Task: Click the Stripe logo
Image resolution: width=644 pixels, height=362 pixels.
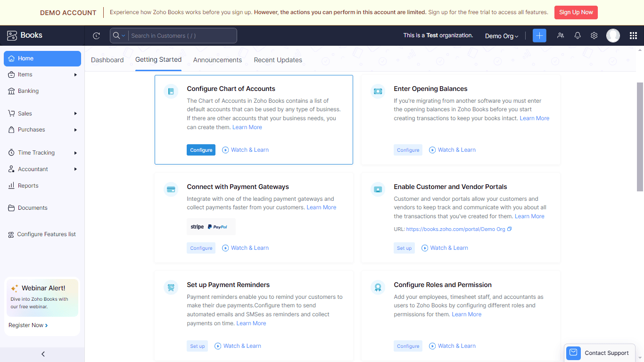Action: tap(197, 227)
